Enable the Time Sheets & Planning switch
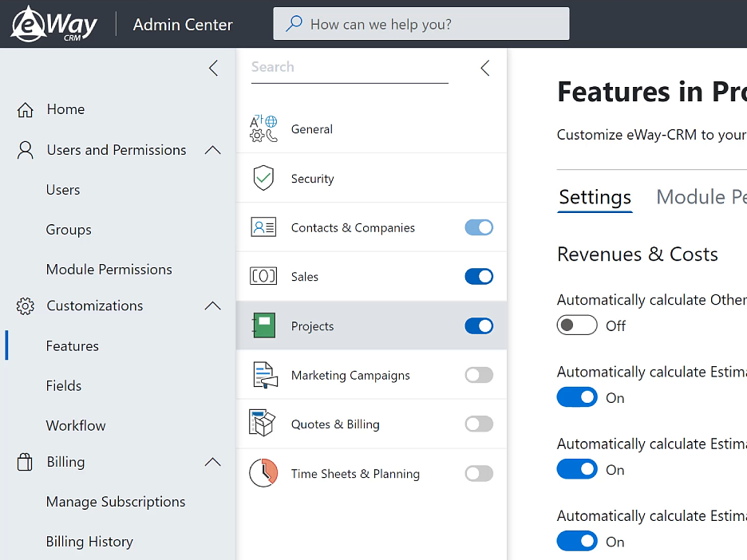Screen dimensions: 747x560 (479, 473)
